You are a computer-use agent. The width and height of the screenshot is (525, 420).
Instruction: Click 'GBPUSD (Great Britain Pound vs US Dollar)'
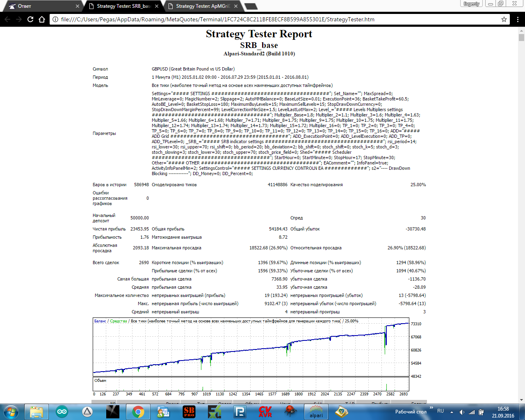[x=193, y=69]
